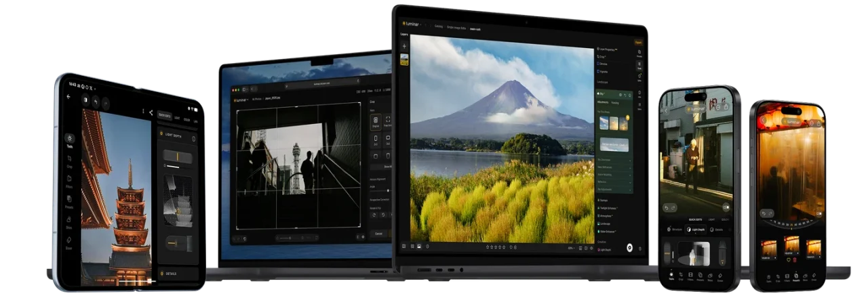Select the Details chip on the street-photo phone
Viewport: 868px width, 296px height.
point(716,230)
